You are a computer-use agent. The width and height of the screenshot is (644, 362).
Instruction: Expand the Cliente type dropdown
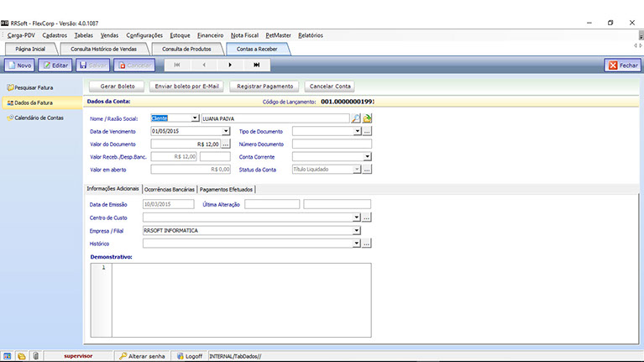click(x=195, y=118)
